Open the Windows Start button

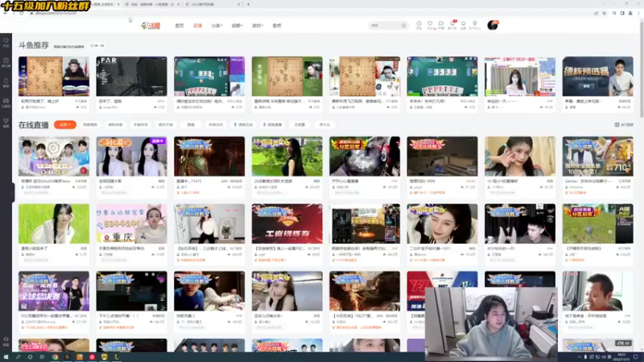tap(6, 357)
